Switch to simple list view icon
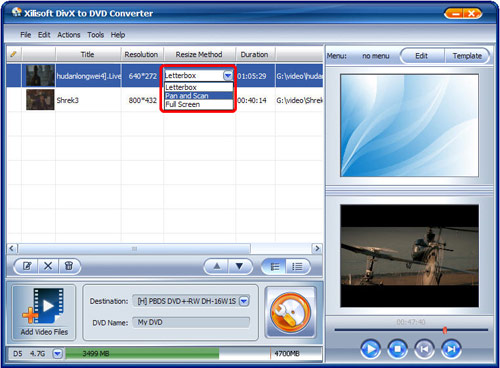This screenshot has width=500, height=368. click(x=297, y=267)
